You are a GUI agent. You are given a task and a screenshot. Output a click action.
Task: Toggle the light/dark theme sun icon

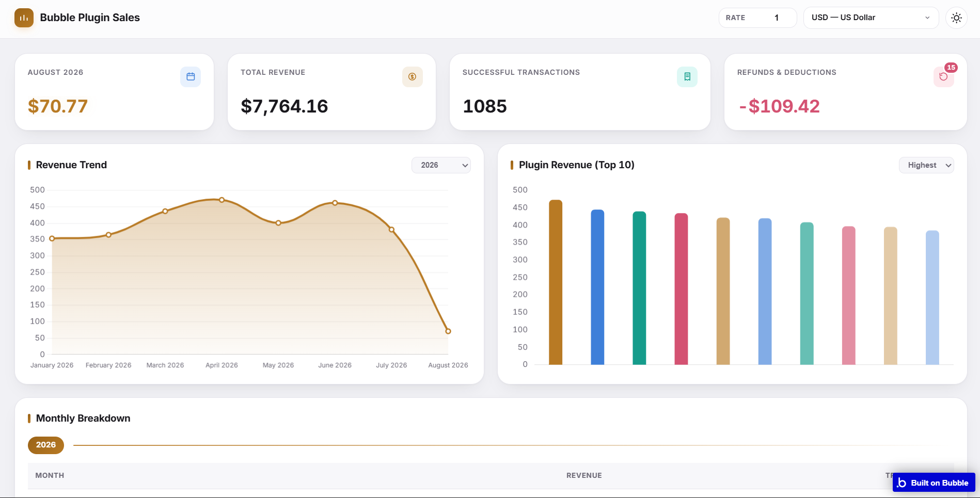click(956, 18)
